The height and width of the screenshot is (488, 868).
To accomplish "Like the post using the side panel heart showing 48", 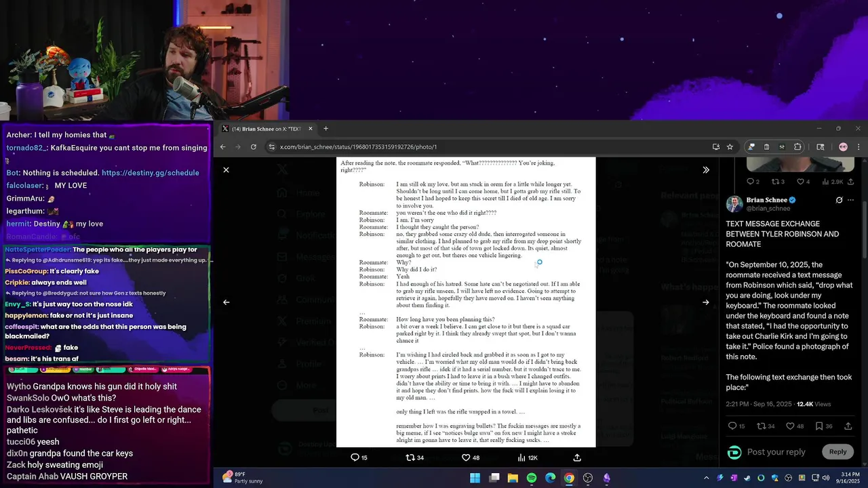I will [795, 426].
